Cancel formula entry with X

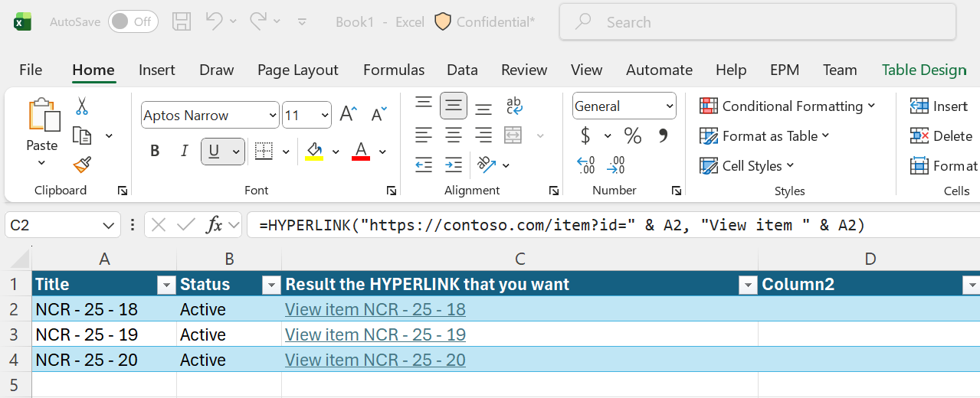pyautogui.click(x=159, y=225)
